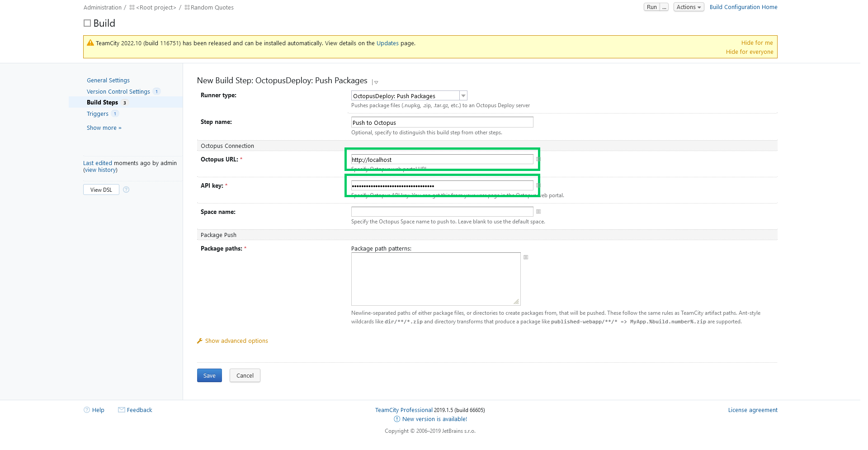868x450 pixels.
Task: Expand the Actions dropdown menu
Action: click(689, 7)
